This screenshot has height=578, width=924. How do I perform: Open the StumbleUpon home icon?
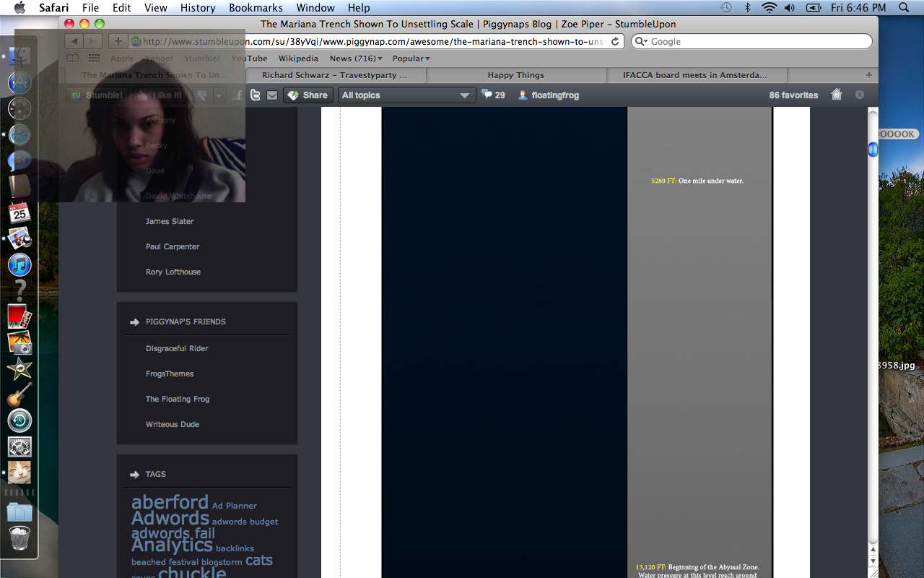click(837, 95)
